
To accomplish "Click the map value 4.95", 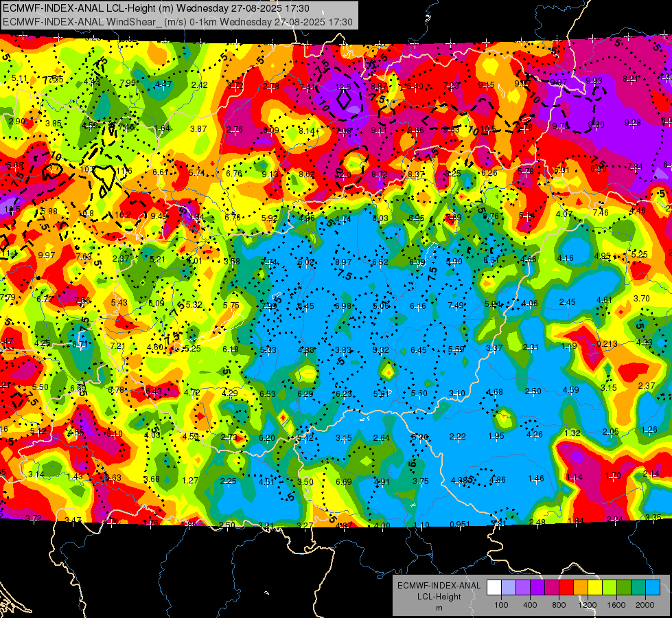I will (x=602, y=256).
